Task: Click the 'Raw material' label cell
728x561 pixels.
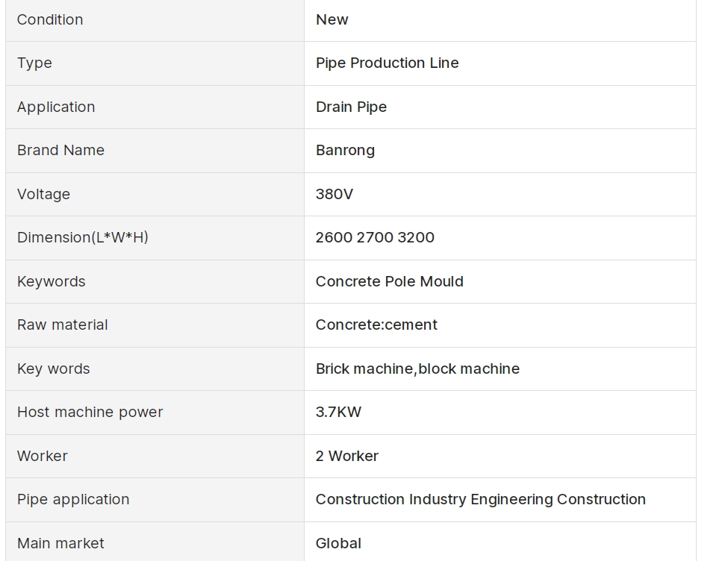Action: coord(62,325)
